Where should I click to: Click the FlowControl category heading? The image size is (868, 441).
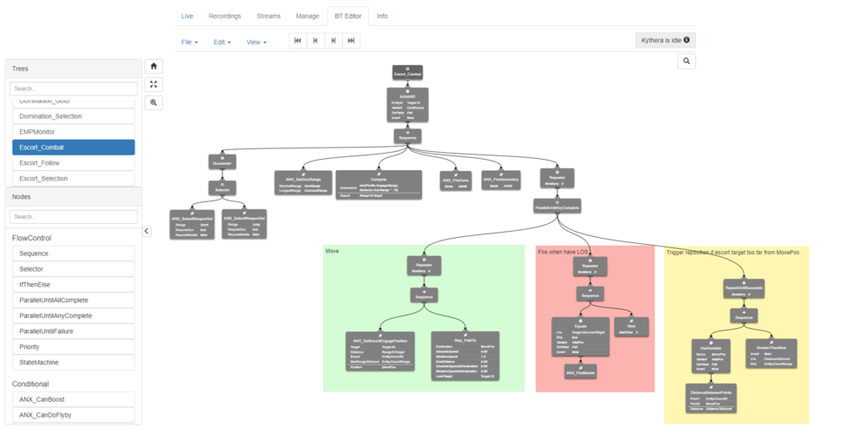pyautogui.click(x=31, y=238)
